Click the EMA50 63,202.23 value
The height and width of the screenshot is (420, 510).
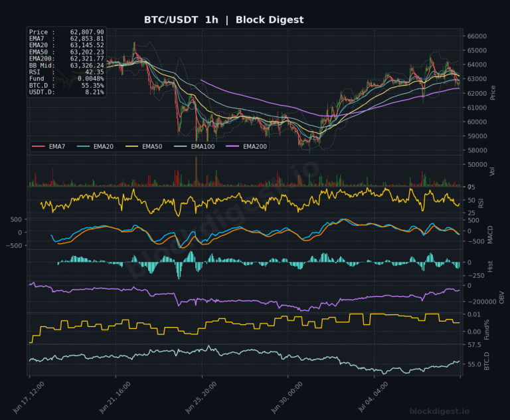tap(66, 52)
